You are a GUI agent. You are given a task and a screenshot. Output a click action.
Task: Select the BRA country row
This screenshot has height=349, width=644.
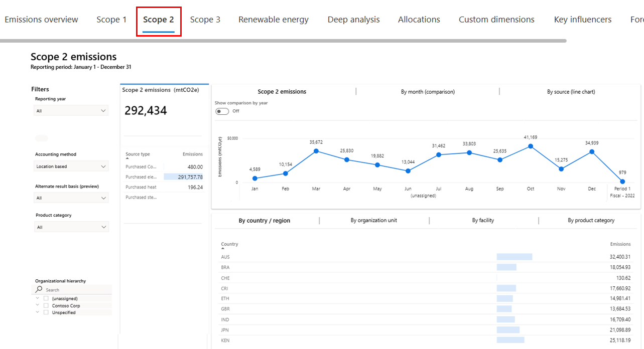pyautogui.click(x=426, y=267)
